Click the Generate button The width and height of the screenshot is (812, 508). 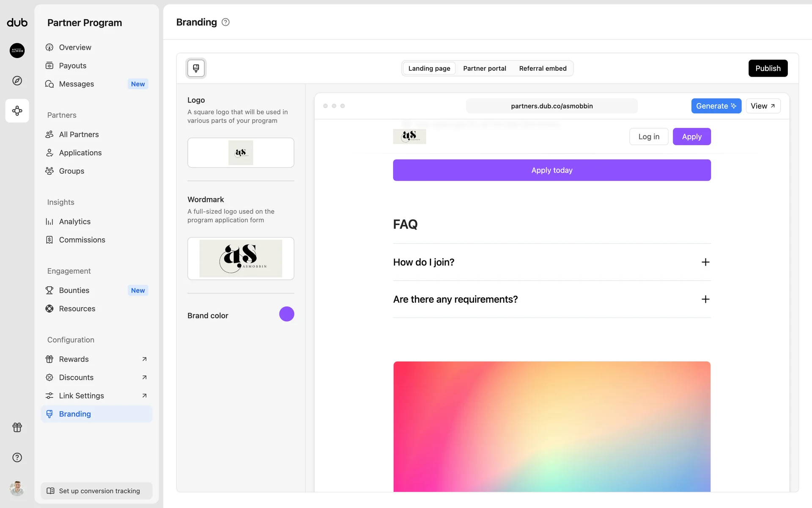pos(716,106)
